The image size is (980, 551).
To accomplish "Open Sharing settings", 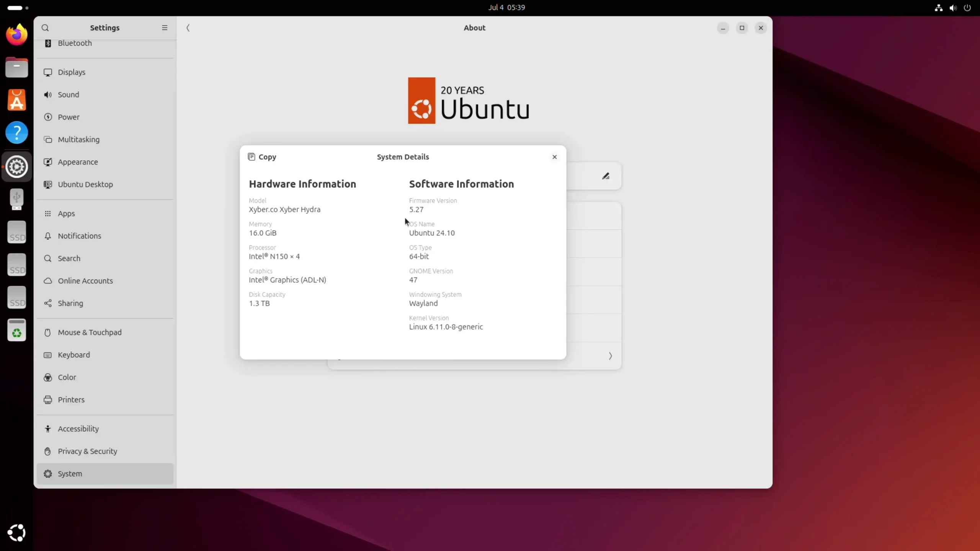I will 105,303.
